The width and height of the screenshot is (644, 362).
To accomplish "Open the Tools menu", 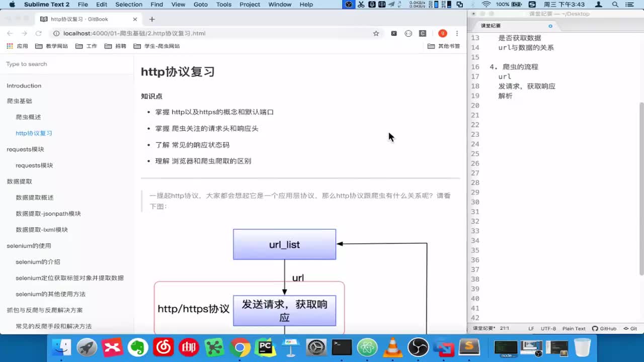I will (224, 5).
